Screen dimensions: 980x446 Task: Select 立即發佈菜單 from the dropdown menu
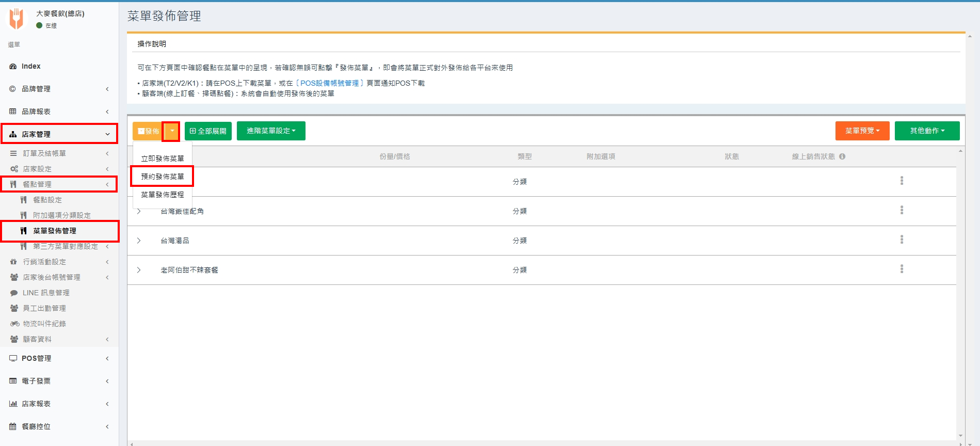[163, 158]
